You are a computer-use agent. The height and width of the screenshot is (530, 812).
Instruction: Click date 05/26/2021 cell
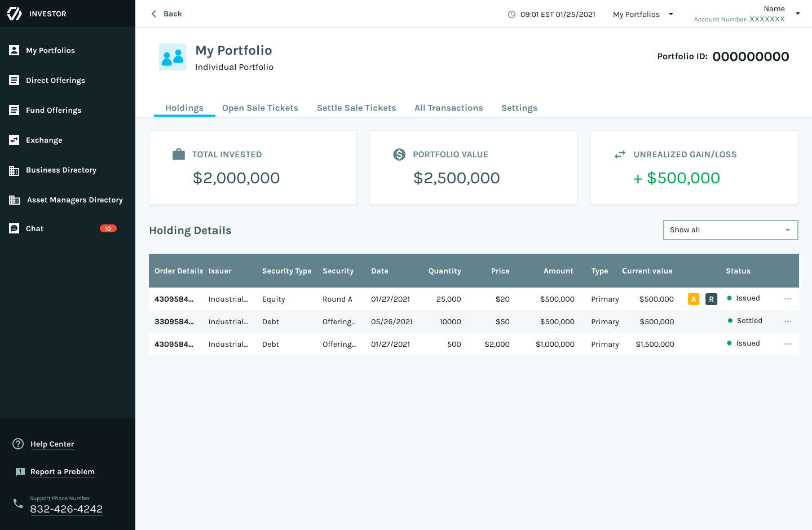click(x=392, y=322)
